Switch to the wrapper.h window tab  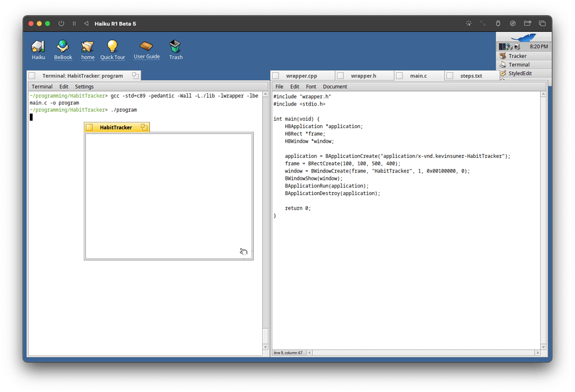(363, 76)
